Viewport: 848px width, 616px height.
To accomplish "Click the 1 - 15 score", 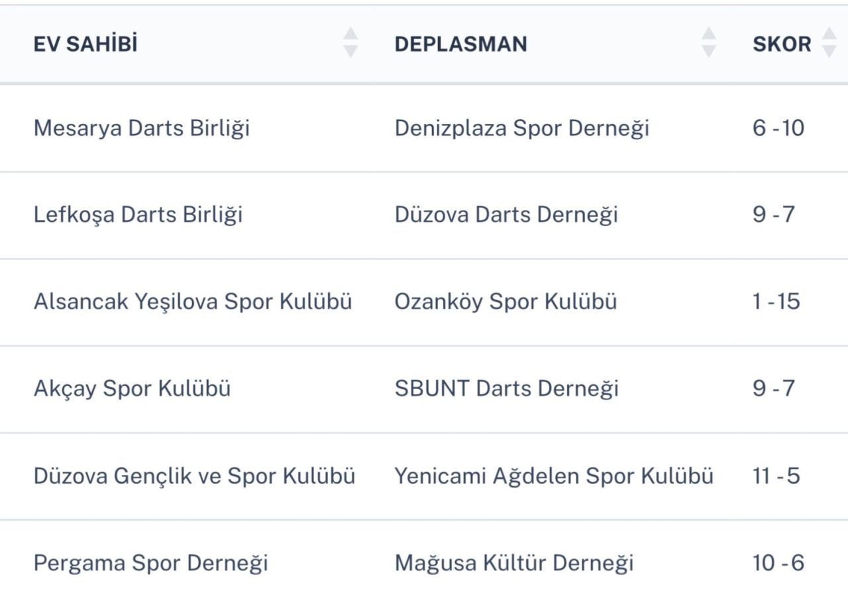I will [776, 302].
